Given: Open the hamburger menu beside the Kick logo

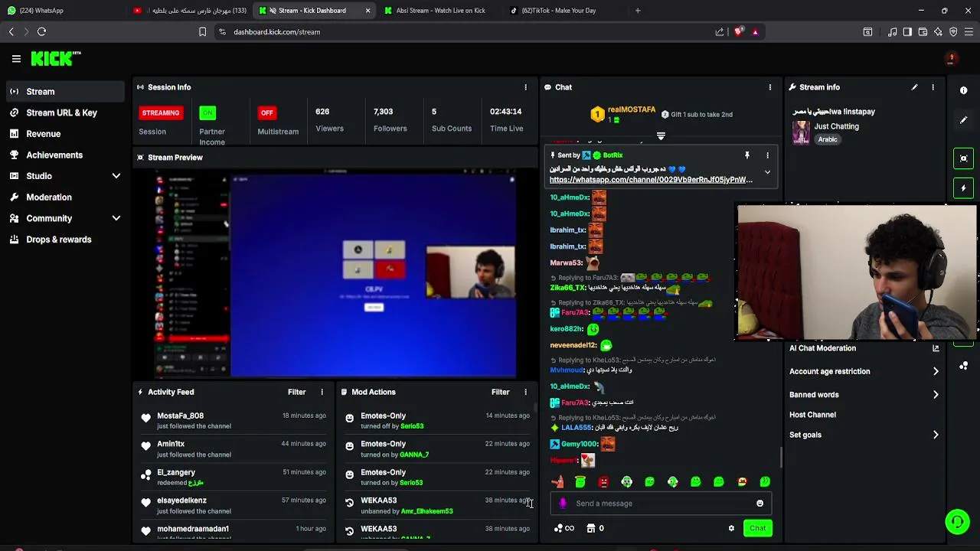Looking at the screenshot, I should tap(16, 58).
